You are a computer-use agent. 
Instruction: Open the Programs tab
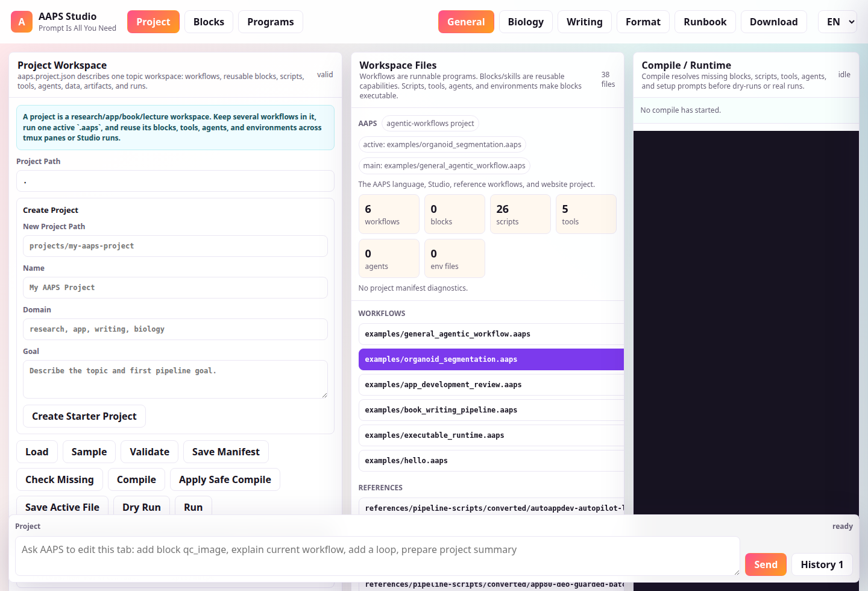(271, 22)
